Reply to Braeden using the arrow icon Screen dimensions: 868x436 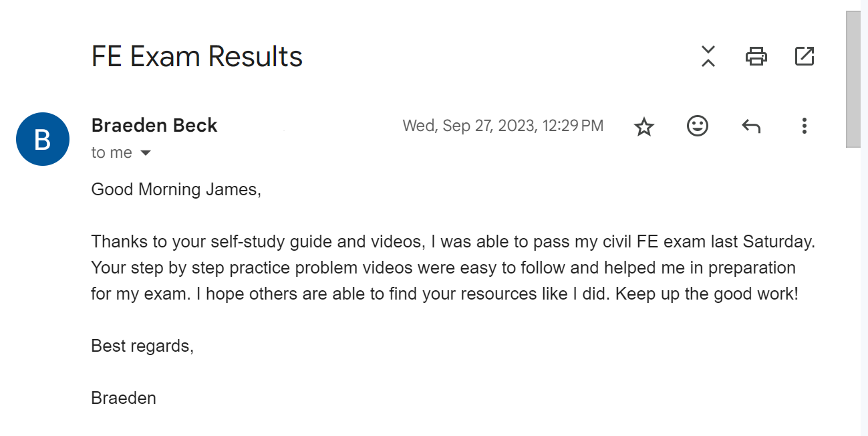(751, 126)
